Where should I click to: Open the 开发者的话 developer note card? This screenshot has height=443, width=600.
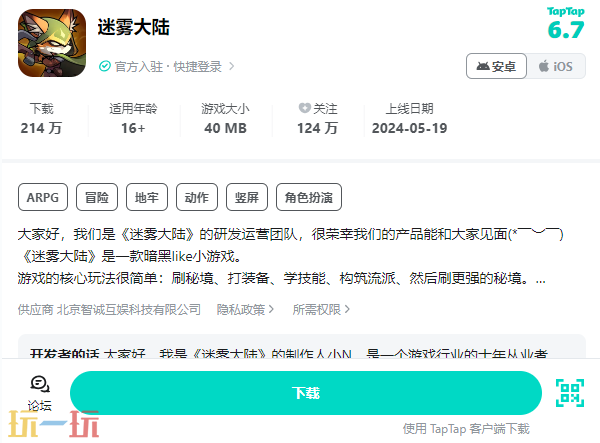(302, 347)
